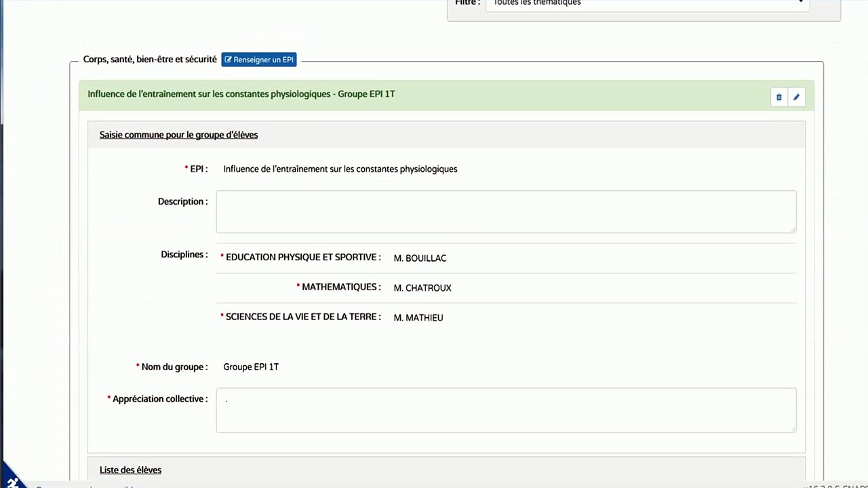Click the group name value Groupe EPI 1T

(251, 367)
